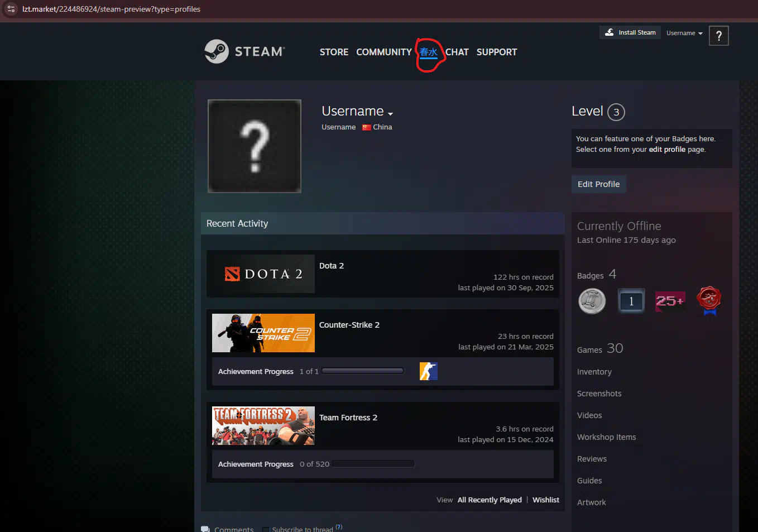The image size is (758, 532).
Task: Expand the Username account dropdown in top bar
Action: [x=684, y=33]
